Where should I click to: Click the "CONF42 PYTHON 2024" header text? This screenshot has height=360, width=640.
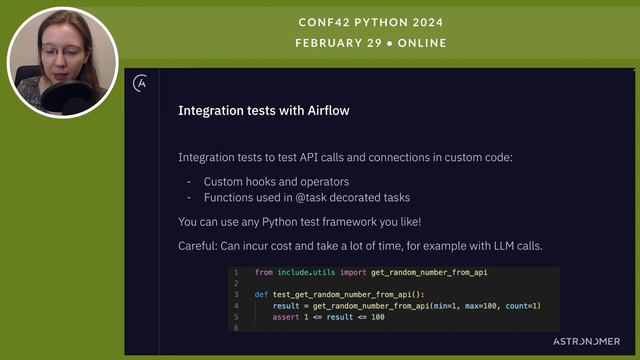[x=371, y=22]
